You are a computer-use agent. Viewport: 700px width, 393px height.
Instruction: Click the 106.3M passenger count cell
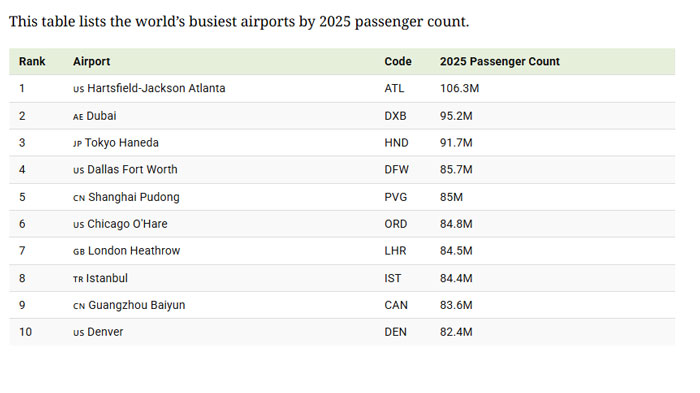pos(459,88)
